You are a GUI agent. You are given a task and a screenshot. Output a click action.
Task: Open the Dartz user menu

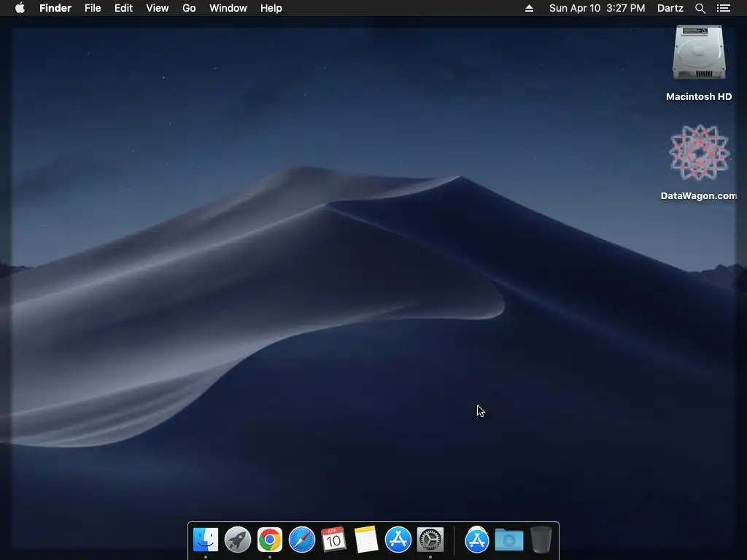[x=670, y=8]
